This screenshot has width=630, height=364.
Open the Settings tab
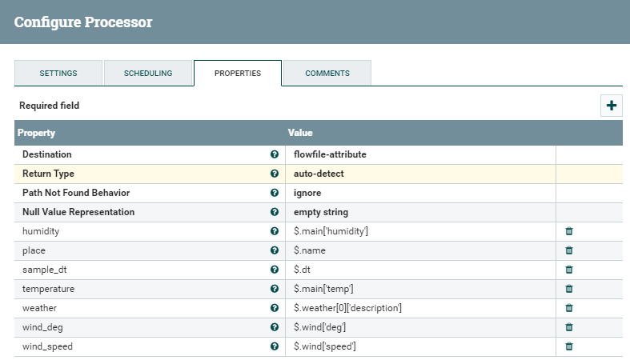click(x=58, y=73)
